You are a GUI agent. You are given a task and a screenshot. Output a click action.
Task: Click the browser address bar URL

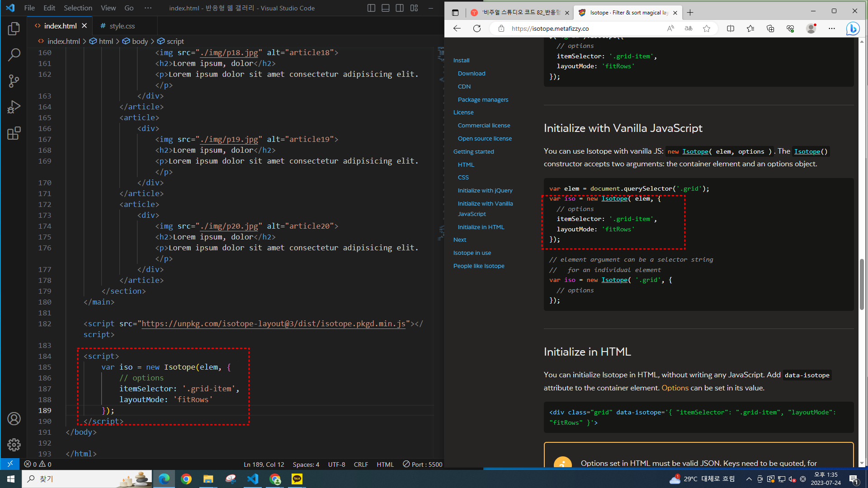(x=550, y=28)
